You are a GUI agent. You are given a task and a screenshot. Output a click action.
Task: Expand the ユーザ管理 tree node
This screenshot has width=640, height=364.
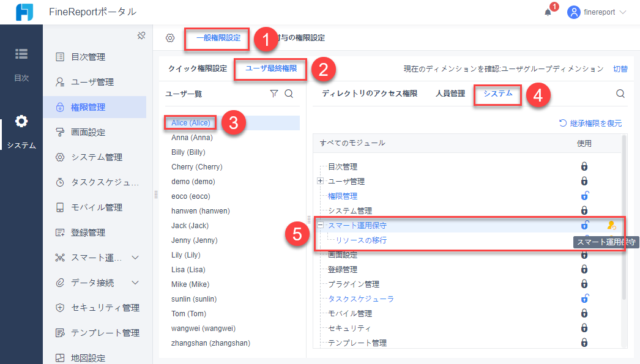pyautogui.click(x=321, y=181)
